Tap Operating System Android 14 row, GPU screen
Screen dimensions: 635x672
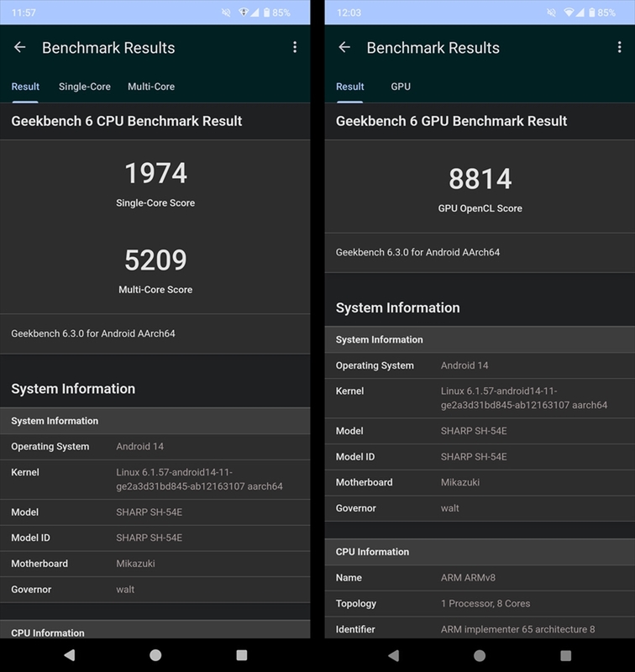click(480, 365)
